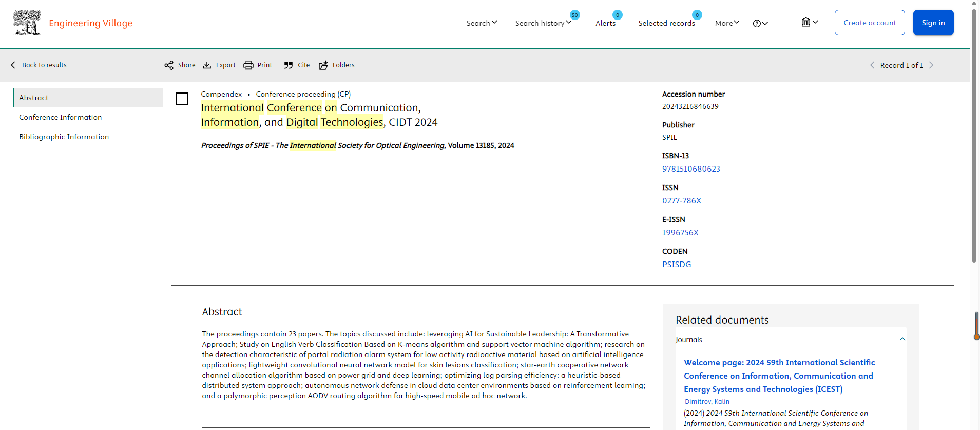Click the Export download icon
The height and width of the screenshot is (430, 980).
(x=207, y=65)
